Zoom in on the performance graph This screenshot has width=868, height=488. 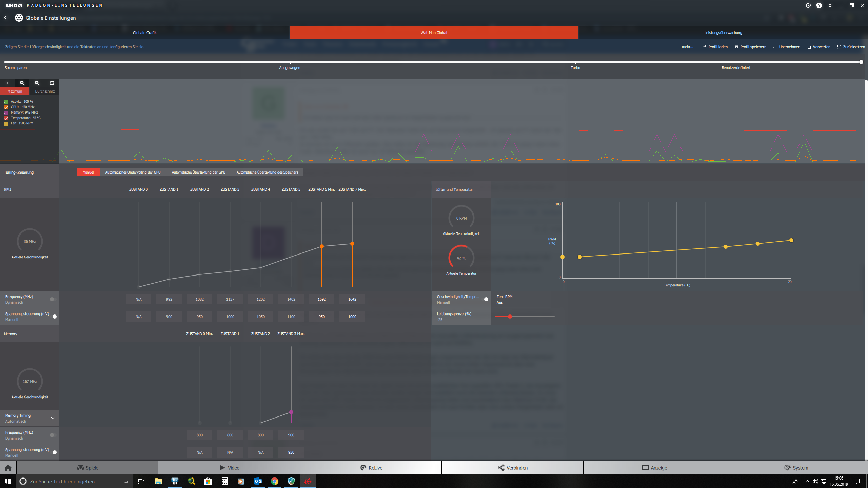tap(22, 83)
